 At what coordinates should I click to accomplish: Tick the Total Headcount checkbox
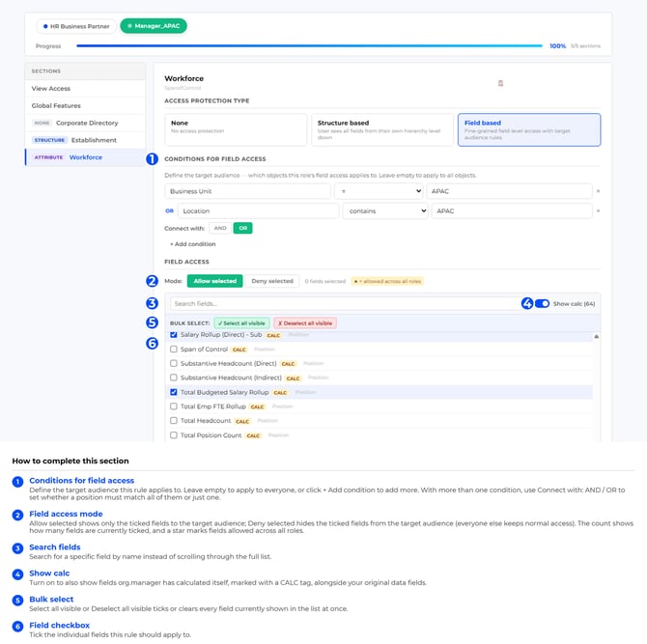tap(174, 420)
